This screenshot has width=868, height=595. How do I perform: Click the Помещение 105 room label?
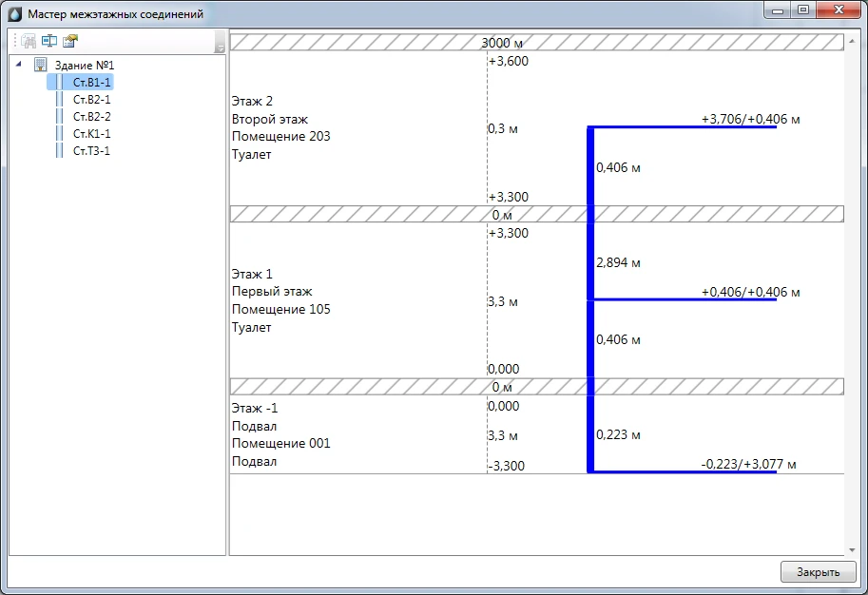(280, 310)
